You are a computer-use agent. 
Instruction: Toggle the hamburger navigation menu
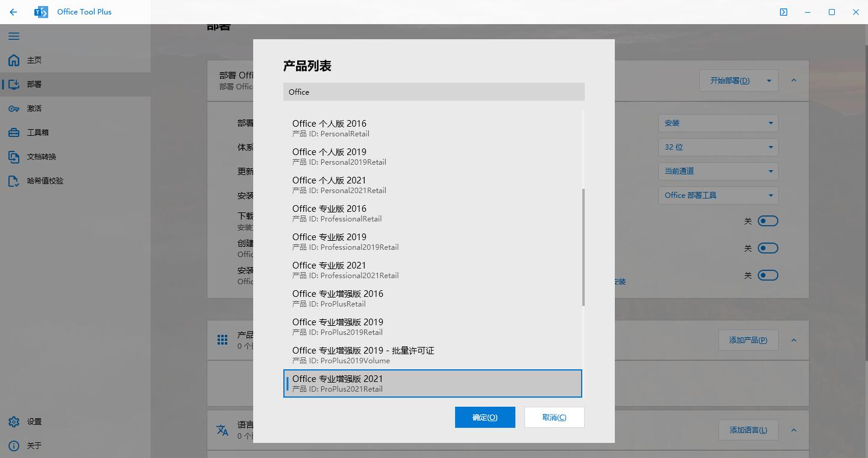(x=13, y=36)
